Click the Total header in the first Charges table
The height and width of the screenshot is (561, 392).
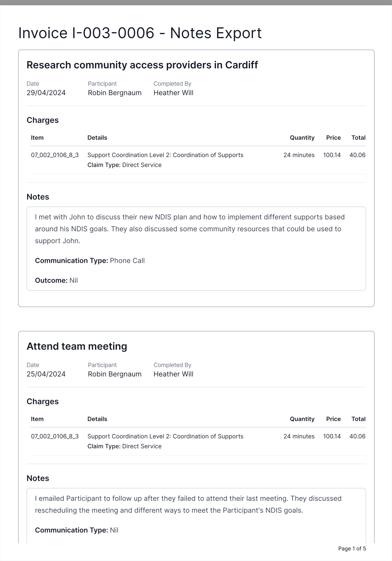tap(358, 138)
